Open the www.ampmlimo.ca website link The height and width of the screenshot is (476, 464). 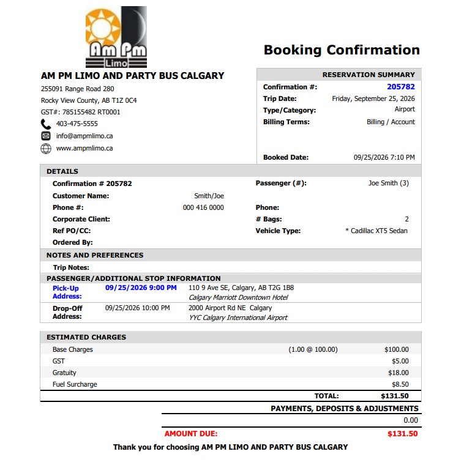click(84, 148)
